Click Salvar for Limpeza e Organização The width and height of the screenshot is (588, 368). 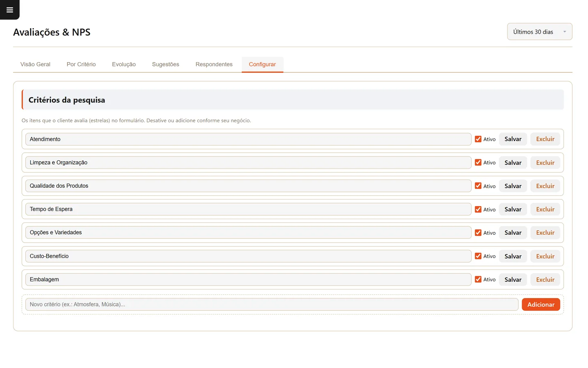(x=513, y=163)
